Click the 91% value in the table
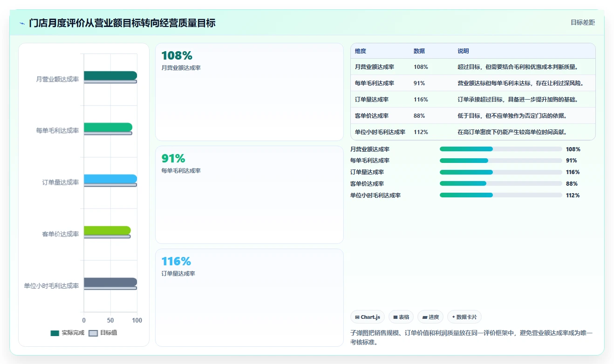614x364 pixels. click(419, 83)
